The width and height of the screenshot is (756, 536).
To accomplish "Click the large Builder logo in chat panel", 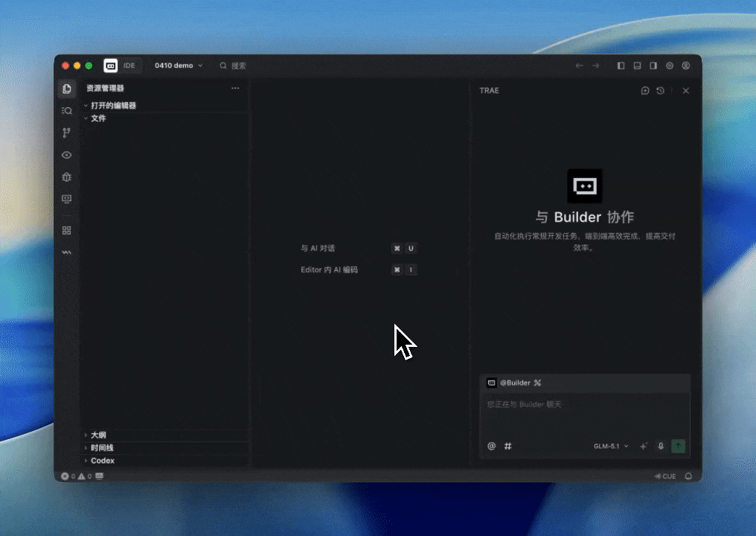I will point(585,186).
